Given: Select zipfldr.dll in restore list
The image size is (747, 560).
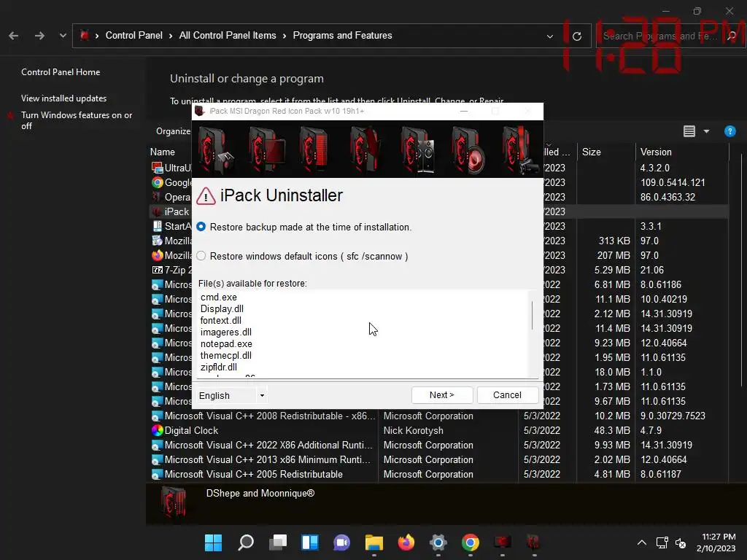Looking at the screenshot, I should [219, 367].
